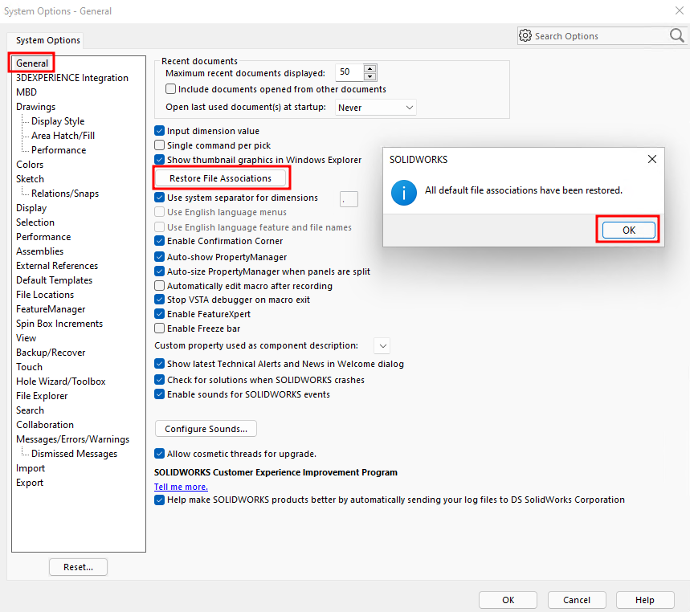Enable the Freeze bar checkbox
The image size is (690, 612).
tap(160, 328)
